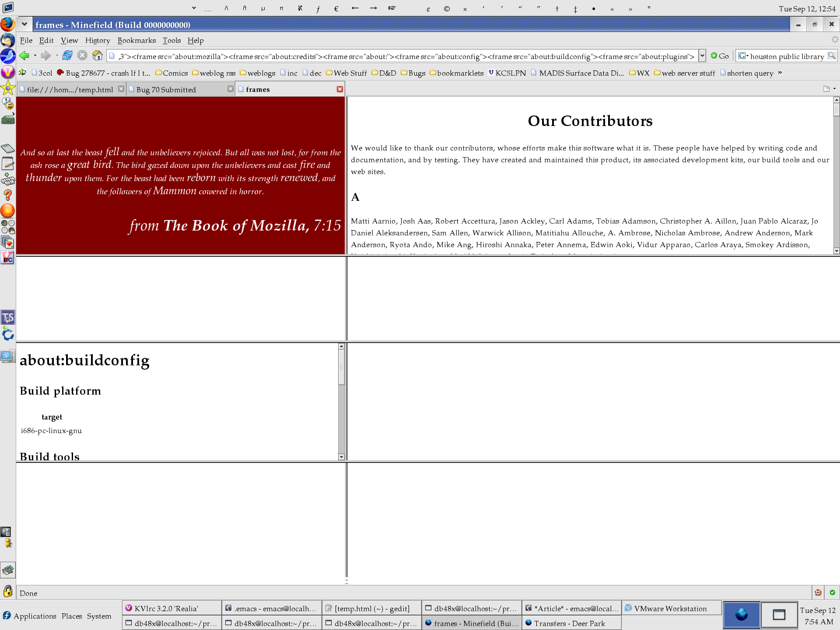840x630 pixels.
Task: Switch to VMware Workstation taskbar window
Action: pyautogui.click(x=672, y=608)
